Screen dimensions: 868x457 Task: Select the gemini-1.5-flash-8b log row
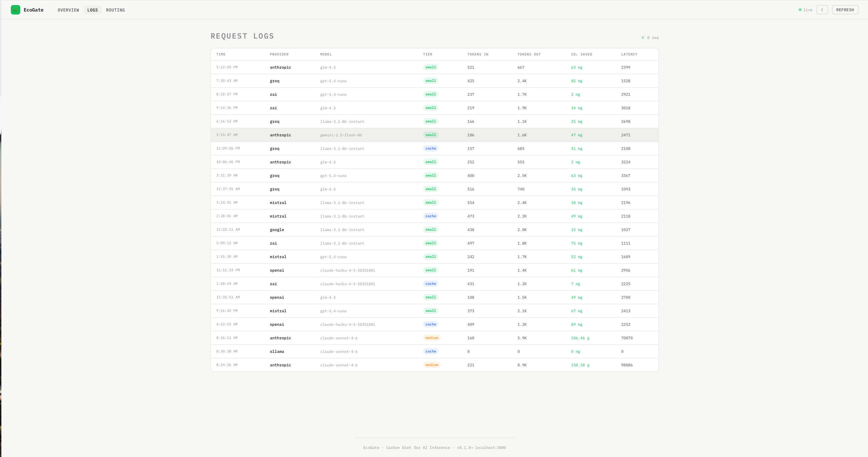pos(341,135)
